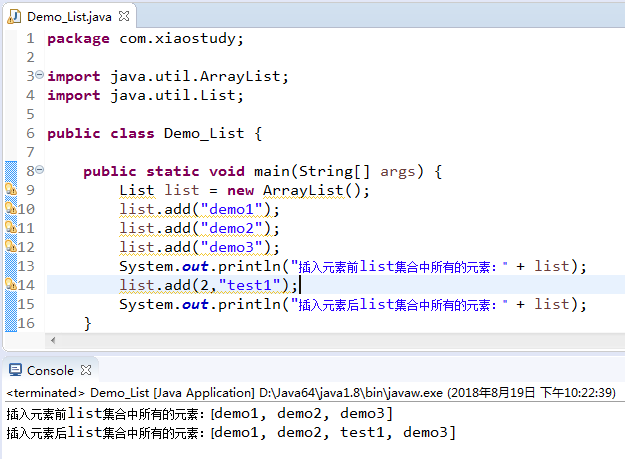Click 'java.util.ArrayList;' import text
This screenshot has height=459, width=625.
click(x=199, y=76)
